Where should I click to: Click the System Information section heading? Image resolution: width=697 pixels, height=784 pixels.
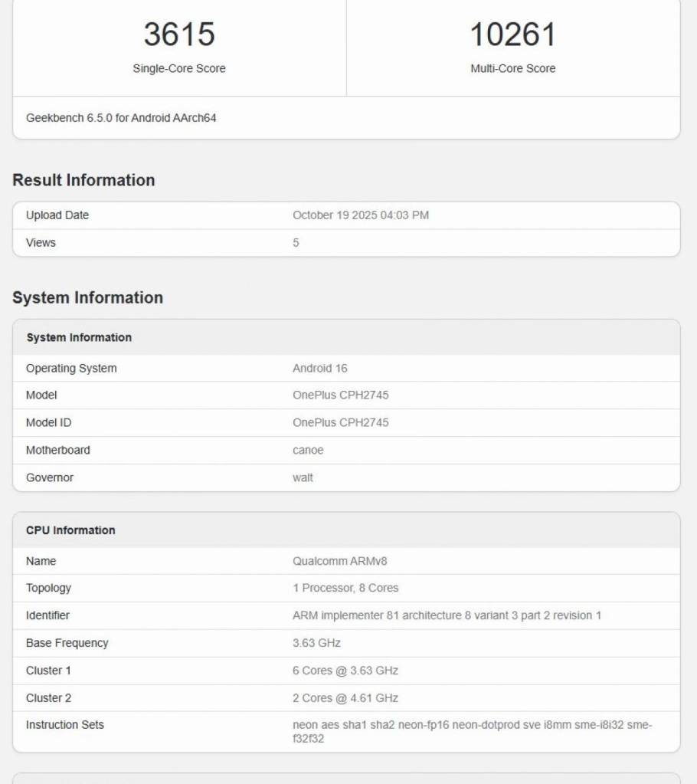pyautogui.click(x=87, y=297)
